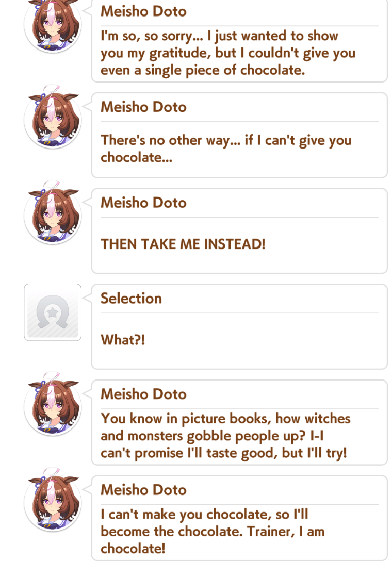Tap Meisho Doto avatar beside "THEN TAKE ME INSTEAD!"
This screenshot has height=561, width=392.
pyautogui.click(x=53, y=213)
